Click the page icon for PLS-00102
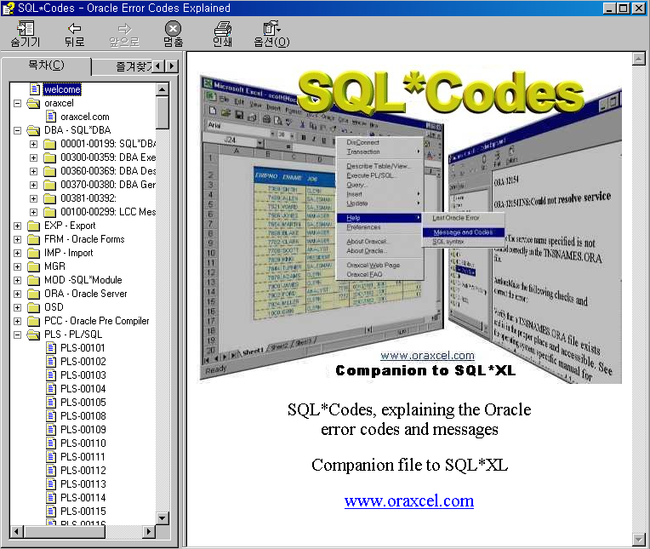Image resolution: width=650 pixels, height=549 pixels. (51, 362)
